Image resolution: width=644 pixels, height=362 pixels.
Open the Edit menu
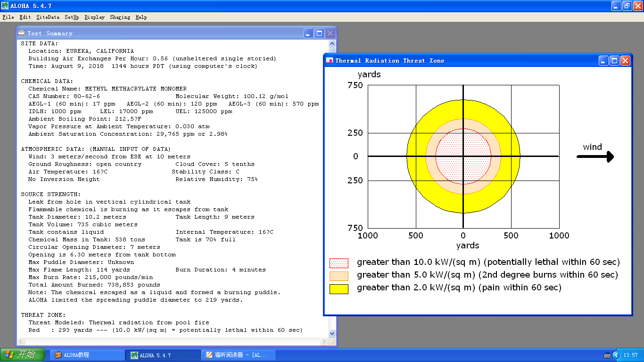point(25,17)
